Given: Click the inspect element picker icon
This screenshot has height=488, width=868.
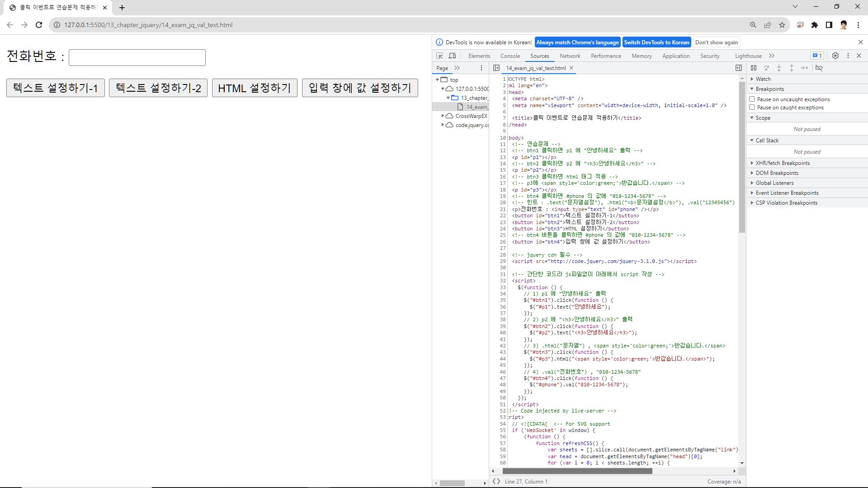Looking at the screenshot, I should pyautogui.click(x=439, y=56).
